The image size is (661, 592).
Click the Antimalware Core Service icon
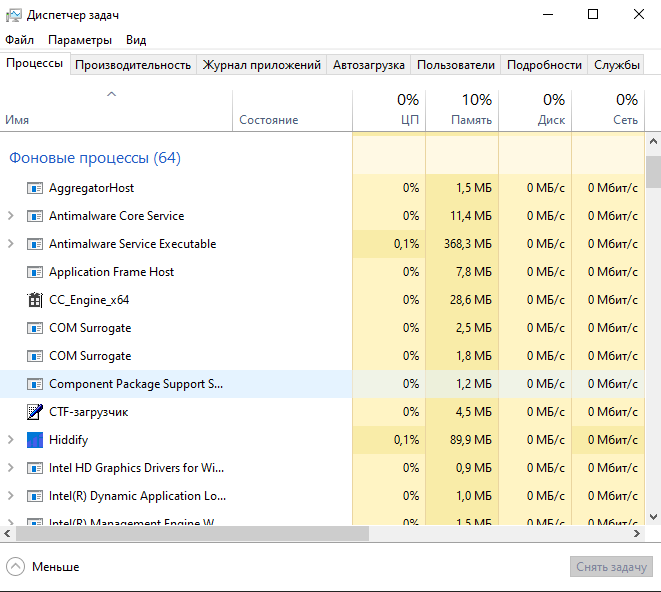click(x=35, y=216)
